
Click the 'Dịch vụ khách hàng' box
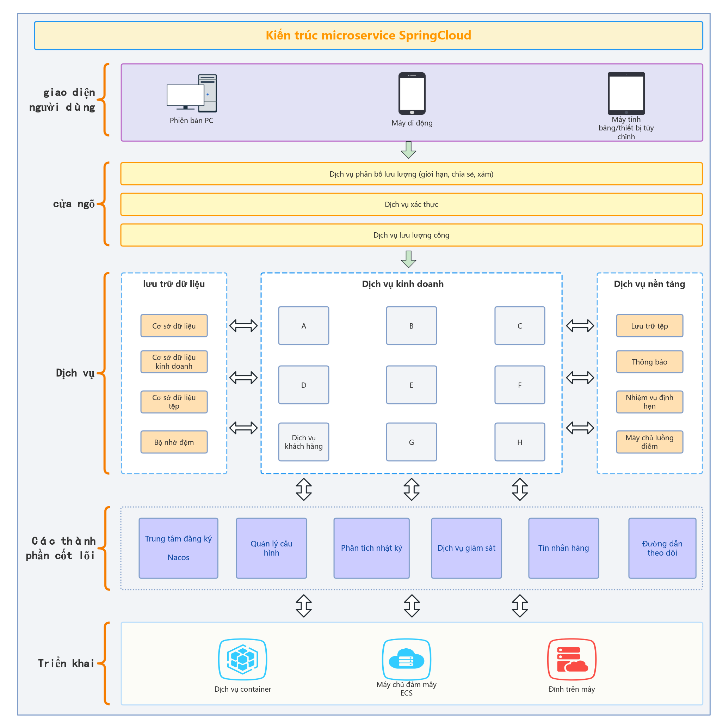pos(303,442)
